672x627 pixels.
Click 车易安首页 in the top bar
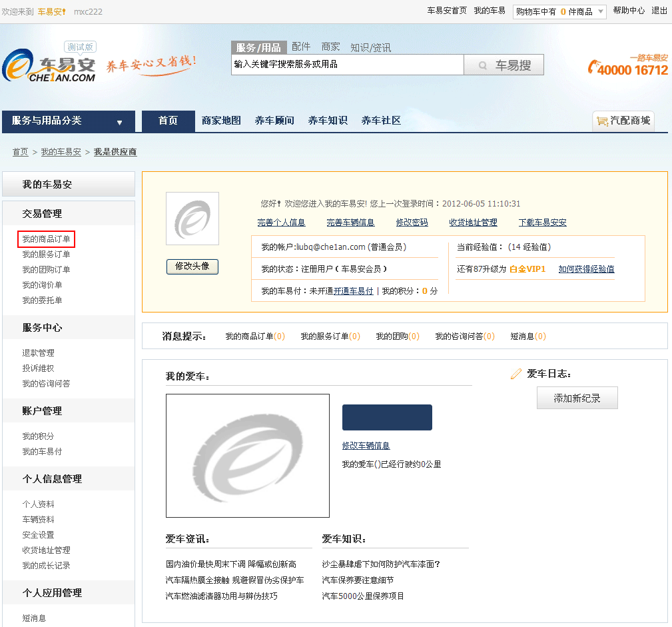[x=447, y=11]
